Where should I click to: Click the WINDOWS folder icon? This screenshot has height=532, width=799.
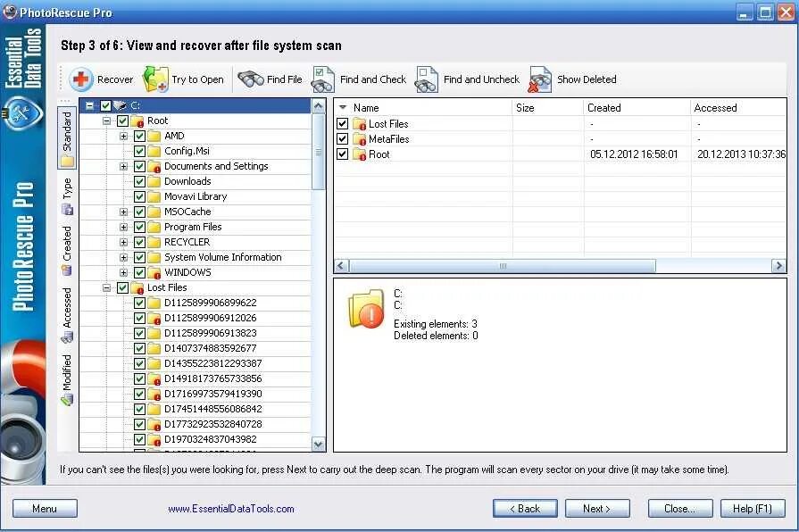click(154, 272)
